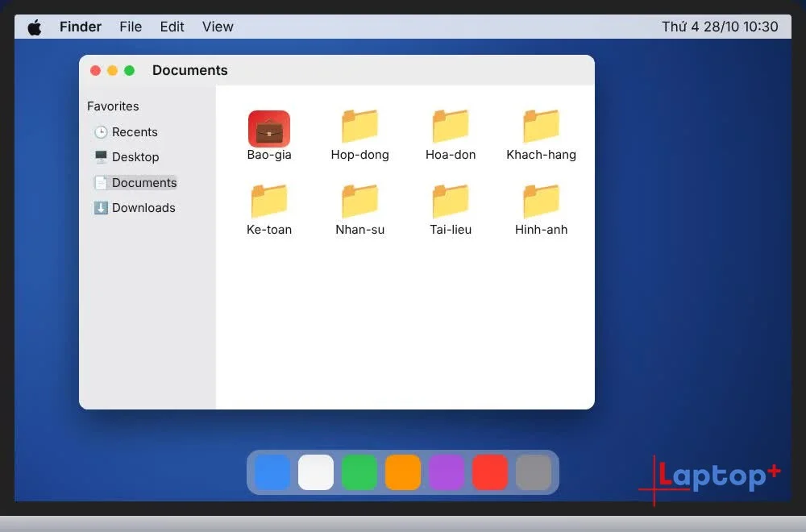
Task: Select the Khach-hang folder icon
Action: pos(542,126)
